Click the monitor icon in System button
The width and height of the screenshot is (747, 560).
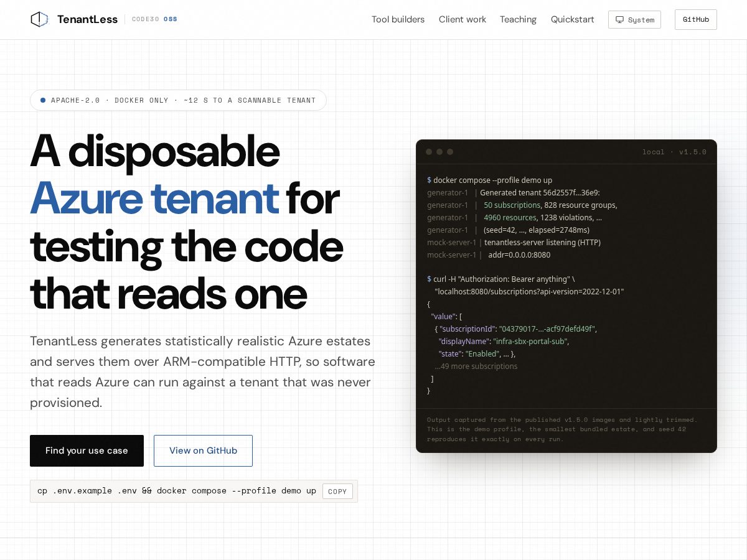[619, 19]
